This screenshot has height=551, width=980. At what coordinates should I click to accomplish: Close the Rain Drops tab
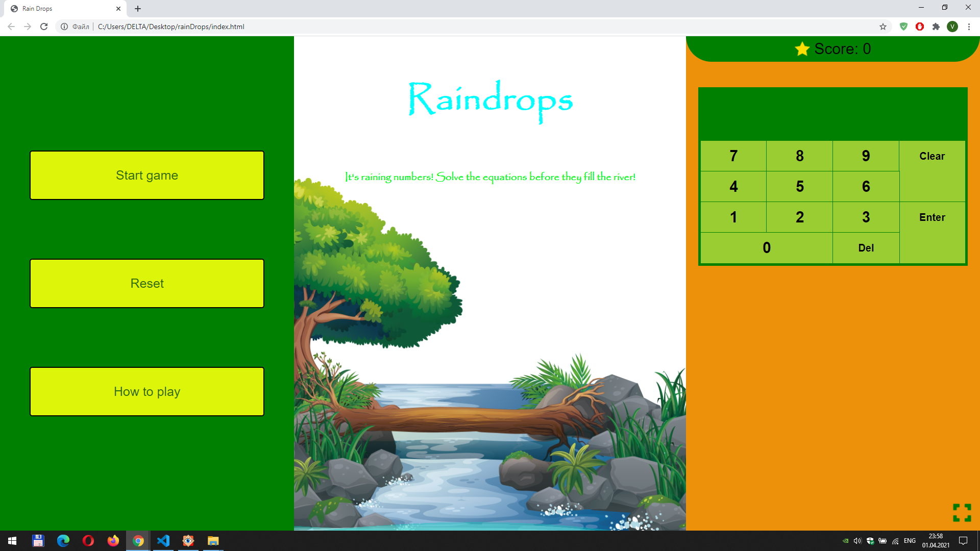118,9
